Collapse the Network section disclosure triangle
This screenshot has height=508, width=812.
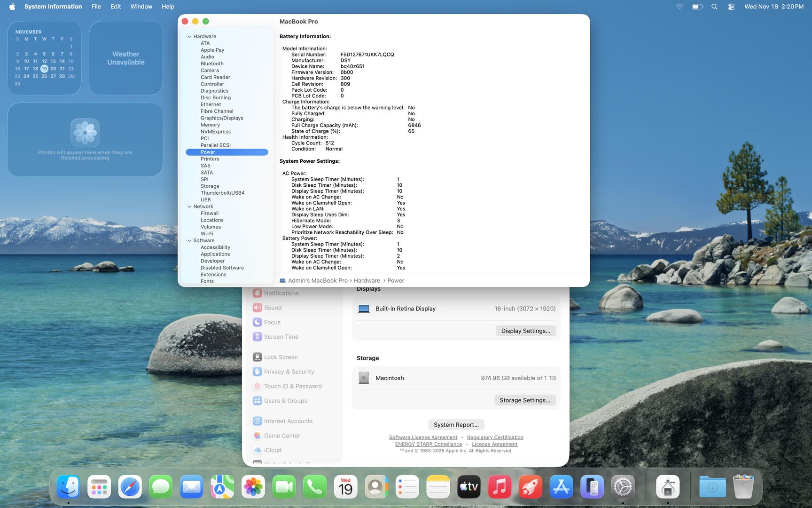pos(189,206)
